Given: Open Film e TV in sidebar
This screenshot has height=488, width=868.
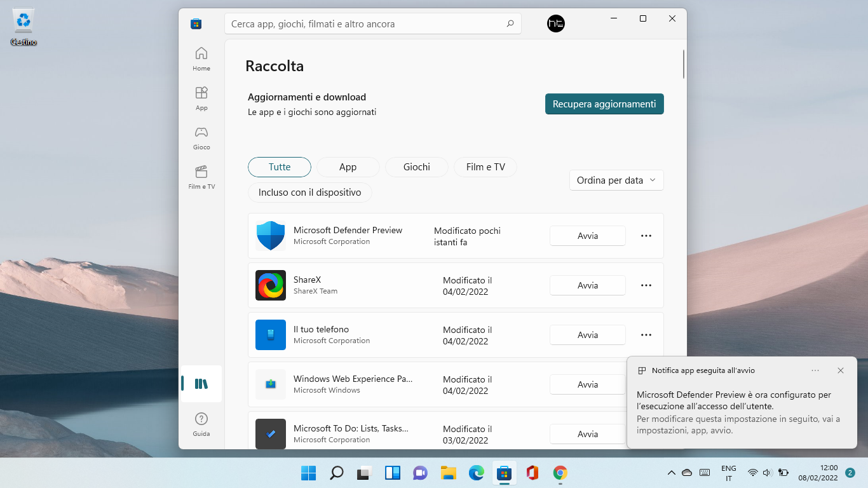Looking at the screenshot, I should [x=201, y=177].
